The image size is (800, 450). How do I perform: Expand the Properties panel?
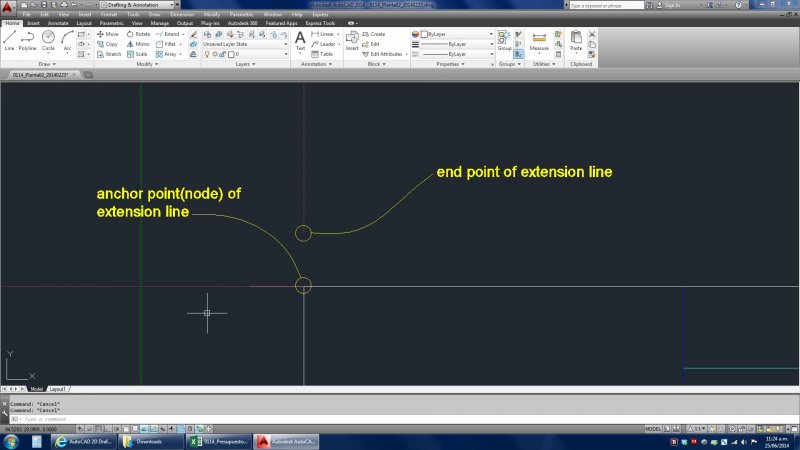pyautogui.click(x=451, y=64)
